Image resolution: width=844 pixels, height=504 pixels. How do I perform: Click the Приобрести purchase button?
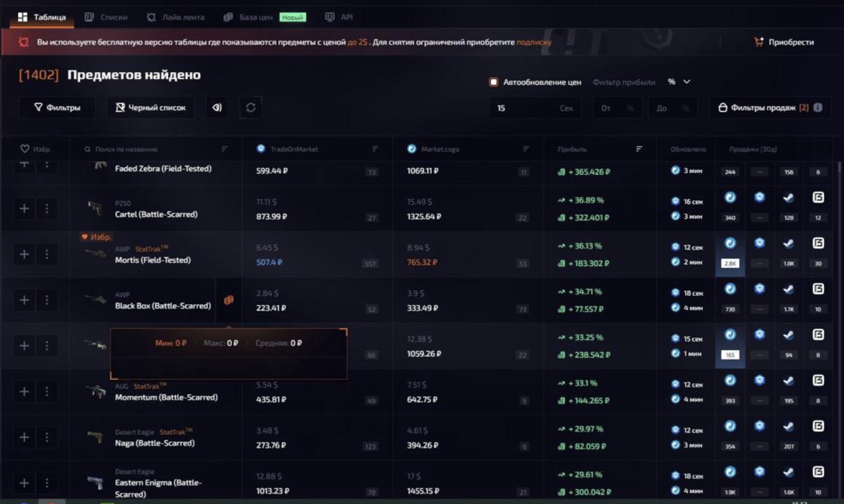coord(784,42)
